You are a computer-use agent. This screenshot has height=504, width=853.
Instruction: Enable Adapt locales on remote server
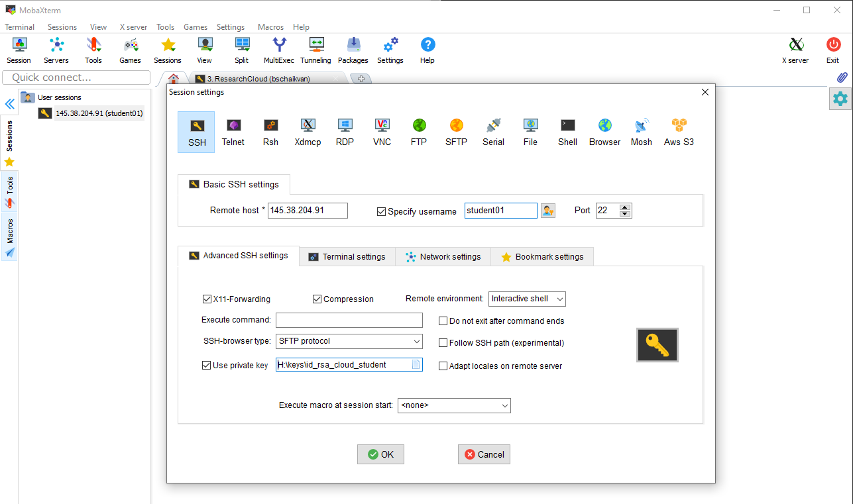[443, 366]
